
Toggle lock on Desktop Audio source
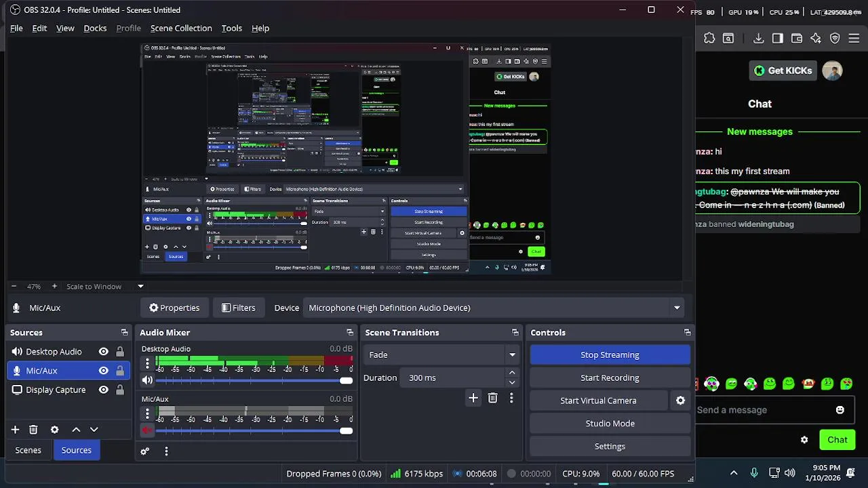(120, 352)
